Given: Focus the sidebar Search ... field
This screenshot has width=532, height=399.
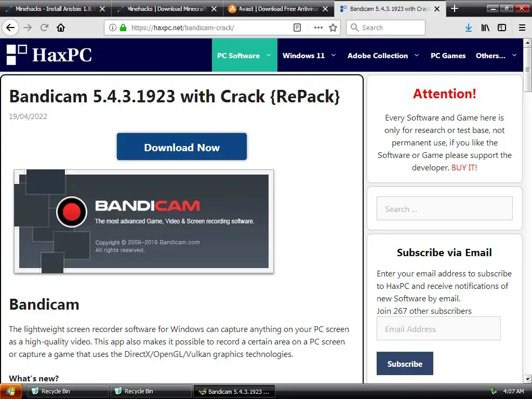Looking at the screenshot, I should [x=445, y=208].
